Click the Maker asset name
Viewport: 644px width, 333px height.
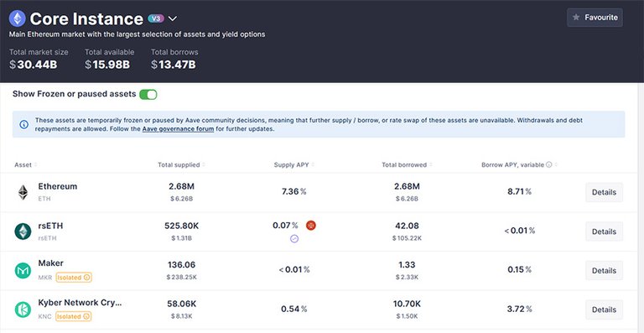pyautogui.click(x=51, y=263)
